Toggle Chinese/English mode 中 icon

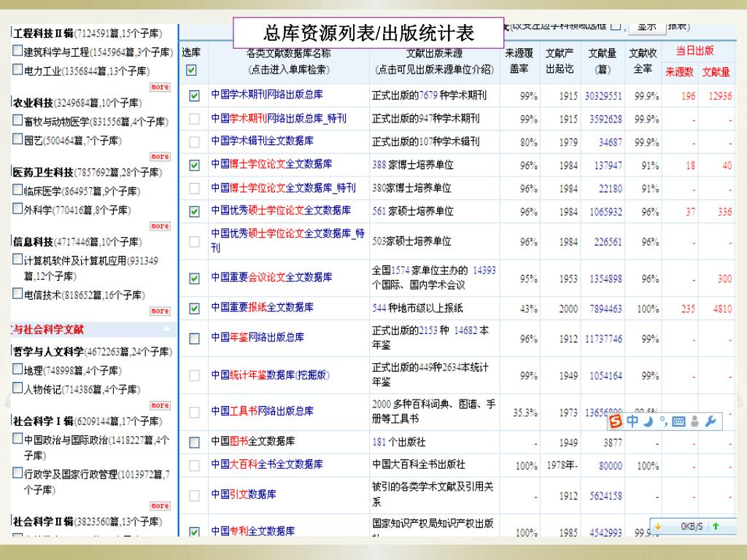click(632, 421)
